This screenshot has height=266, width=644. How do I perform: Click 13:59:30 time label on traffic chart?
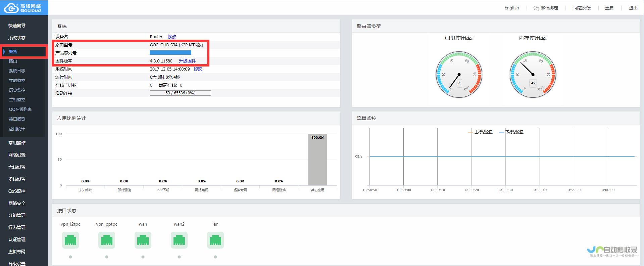[x=505, y=190]
